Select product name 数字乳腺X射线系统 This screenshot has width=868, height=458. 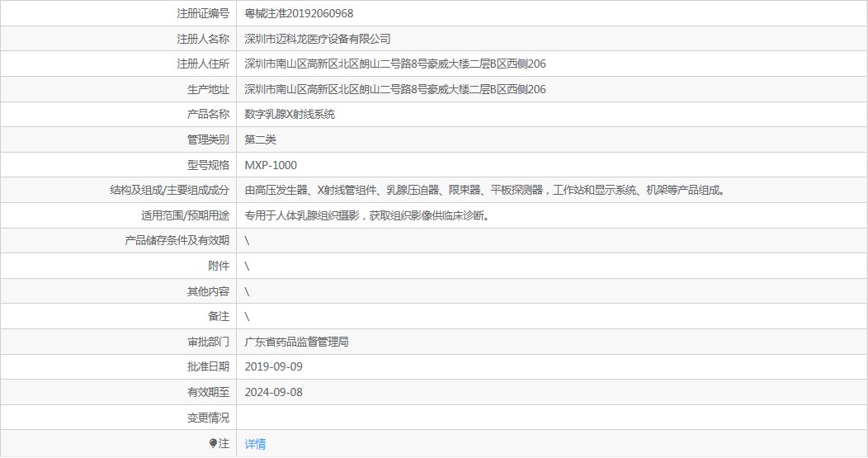point(290,114)
